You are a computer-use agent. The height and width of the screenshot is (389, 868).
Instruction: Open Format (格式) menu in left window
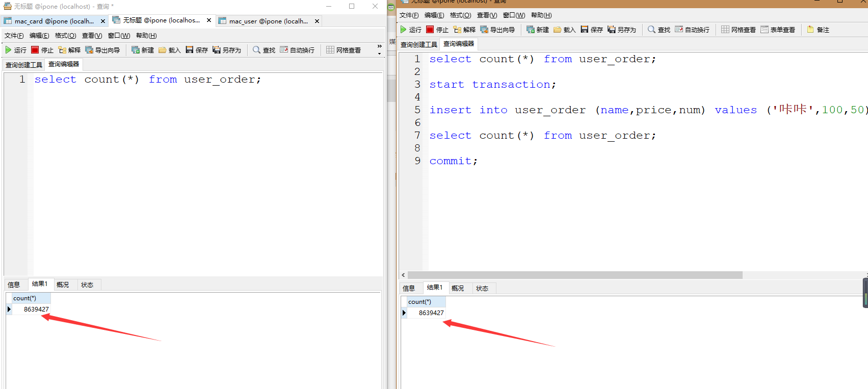click(65, 36)
